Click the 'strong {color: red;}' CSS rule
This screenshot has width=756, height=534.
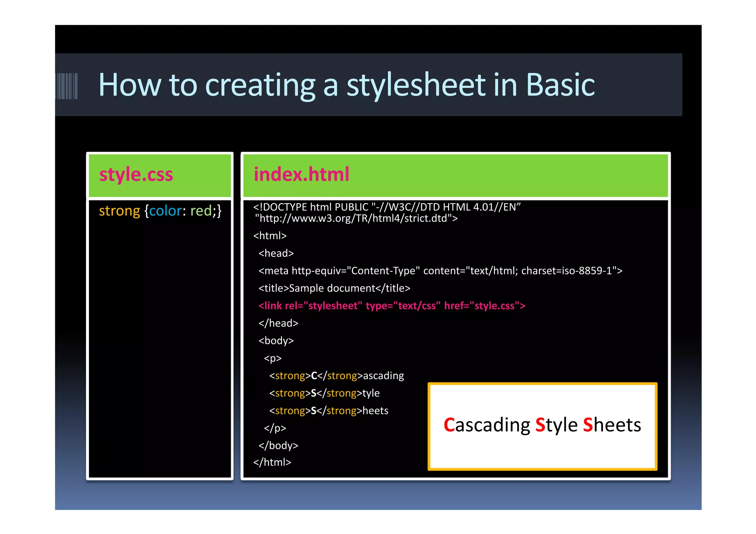[160, 211]
